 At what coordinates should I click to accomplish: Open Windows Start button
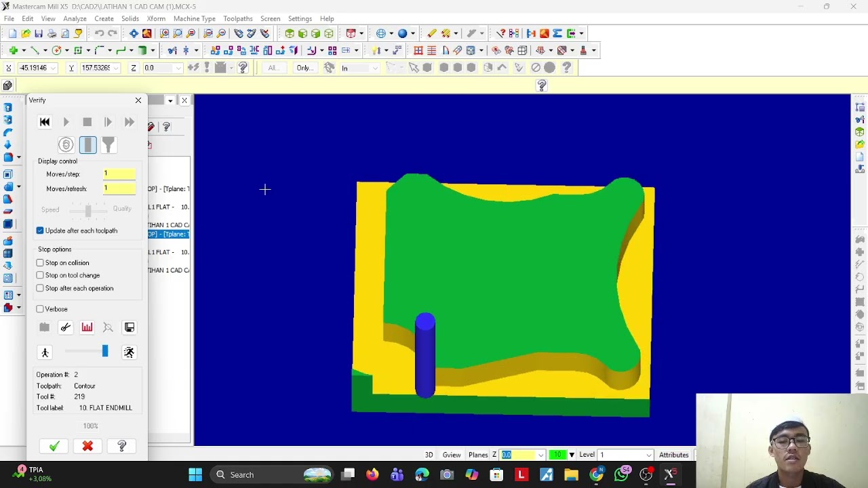click(195, 474)
